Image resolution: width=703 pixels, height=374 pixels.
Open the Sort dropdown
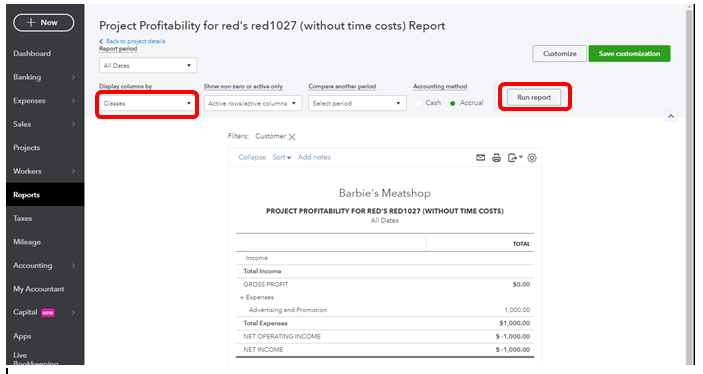(282, 157)
